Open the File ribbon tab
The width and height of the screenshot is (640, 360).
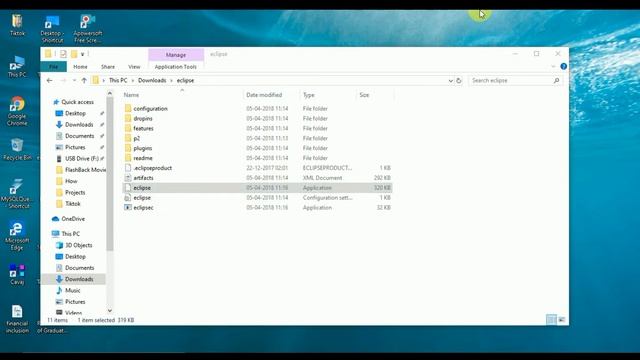click(53, 67)
